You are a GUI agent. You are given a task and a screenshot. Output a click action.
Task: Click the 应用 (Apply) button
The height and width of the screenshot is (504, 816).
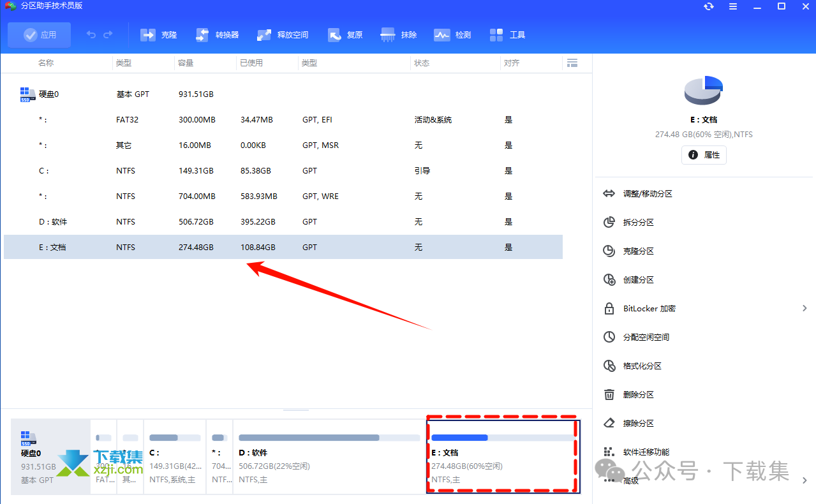click(x=40, y=35)
